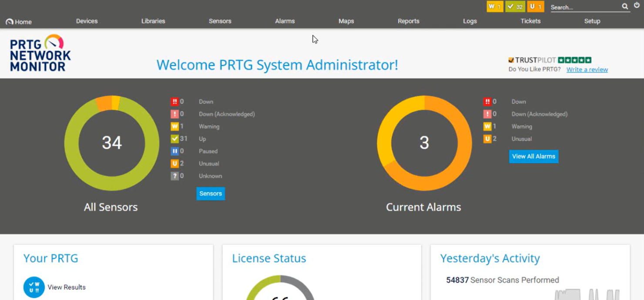The width and height of the screenshot is (644, 300).
Task: Click 'Warning' label in Current Alarms legend
Action: click(x=522, y=126)
